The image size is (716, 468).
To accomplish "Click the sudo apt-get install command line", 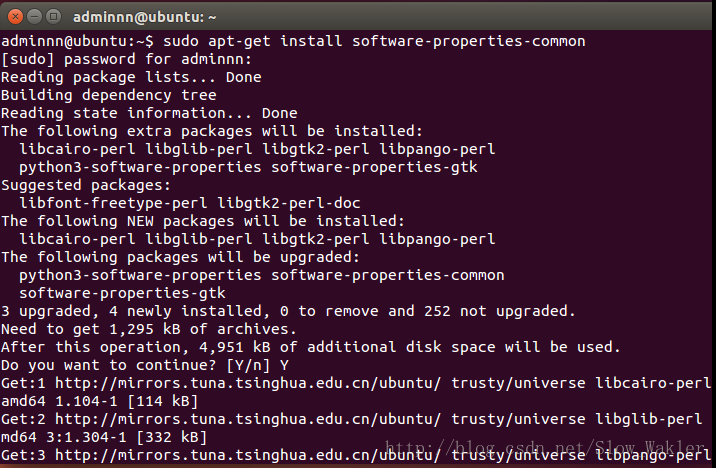I will [293, 42].
